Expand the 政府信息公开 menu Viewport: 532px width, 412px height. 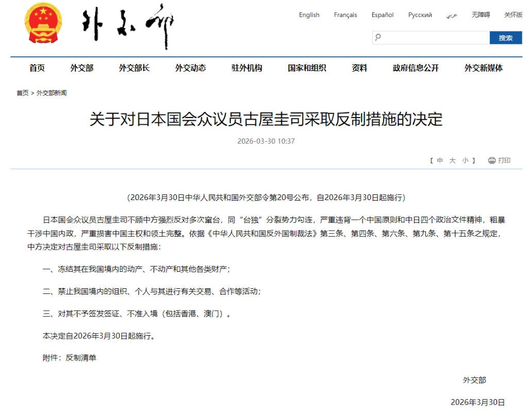pos(415,68)
